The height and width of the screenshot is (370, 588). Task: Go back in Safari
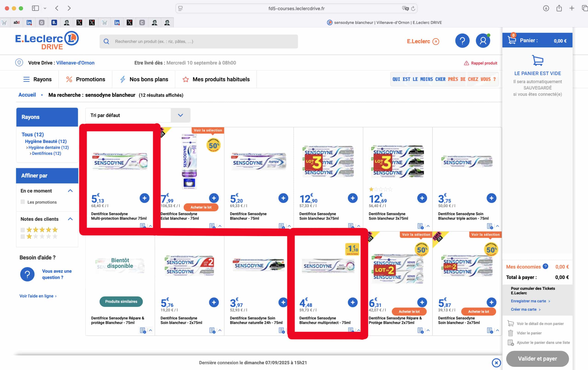point(57,8)
